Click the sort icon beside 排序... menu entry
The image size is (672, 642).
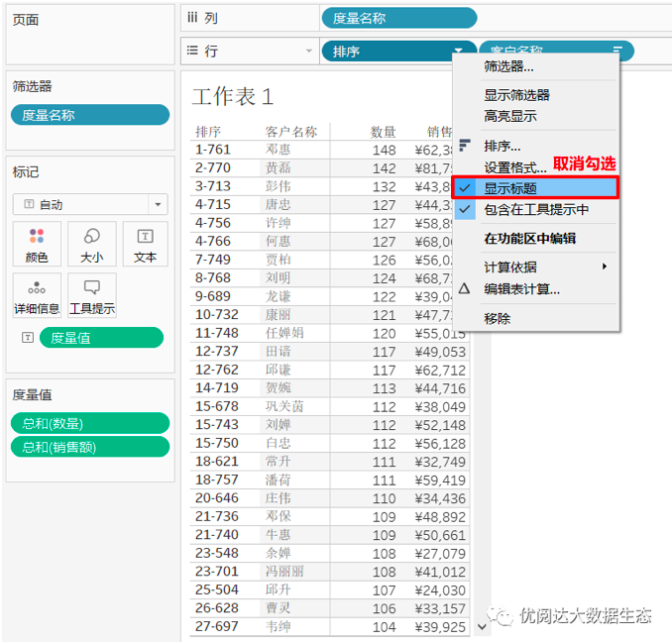(x=464, y=145)
